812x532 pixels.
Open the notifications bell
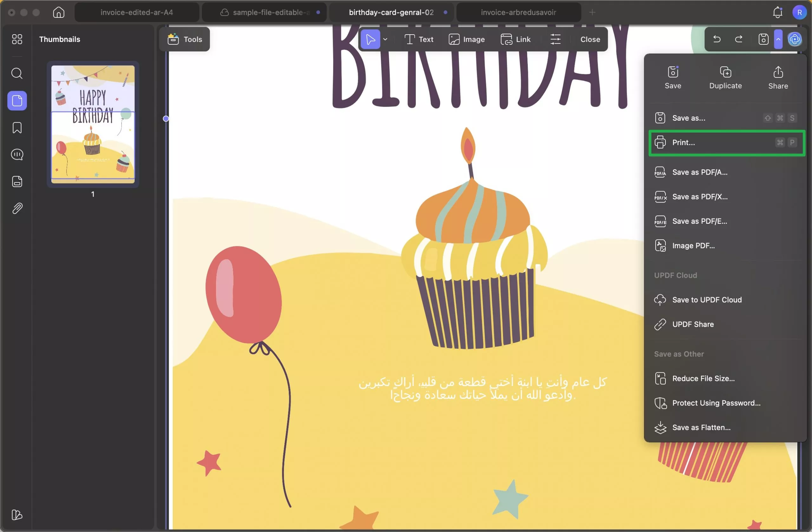pos(777,12)
